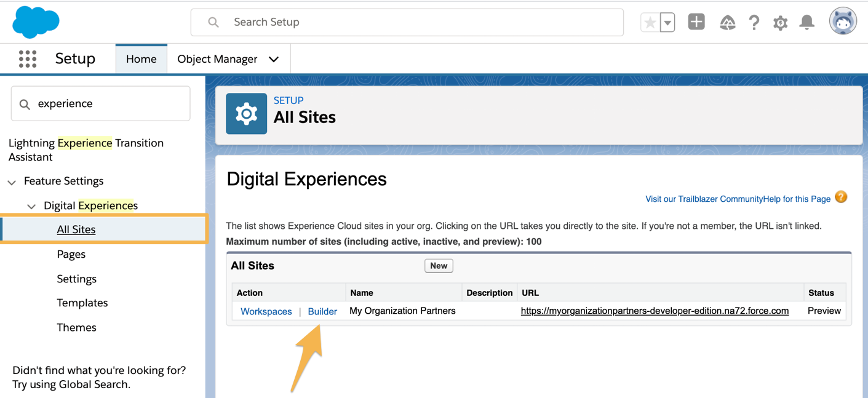Open Templates under Digital Experiences
The image size is (868, 398).
pos(82,303)
